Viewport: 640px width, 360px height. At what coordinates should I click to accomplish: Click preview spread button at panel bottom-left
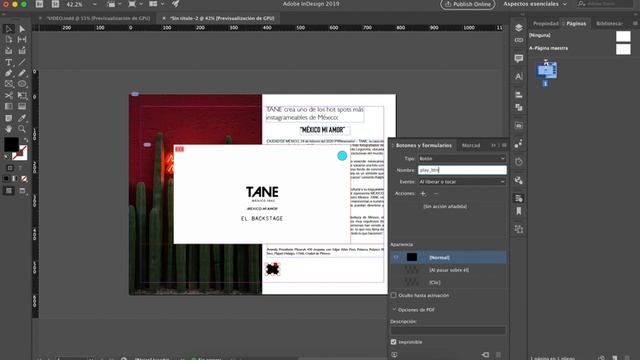coord(394,355)
